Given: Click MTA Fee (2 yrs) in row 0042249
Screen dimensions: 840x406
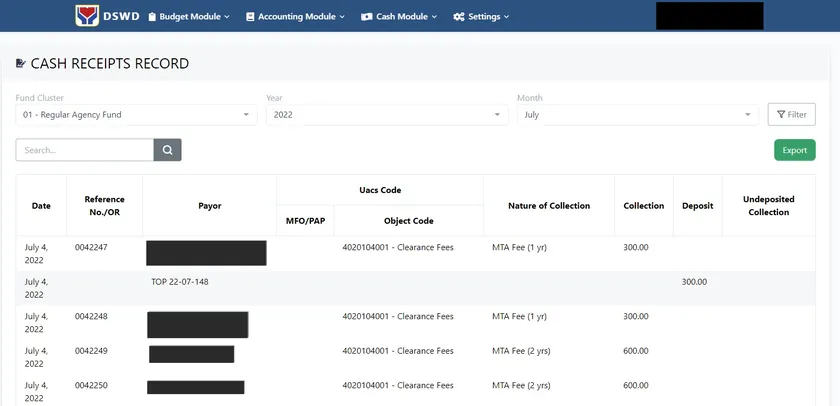Looking at the screenshot, I should click(521, 351).
